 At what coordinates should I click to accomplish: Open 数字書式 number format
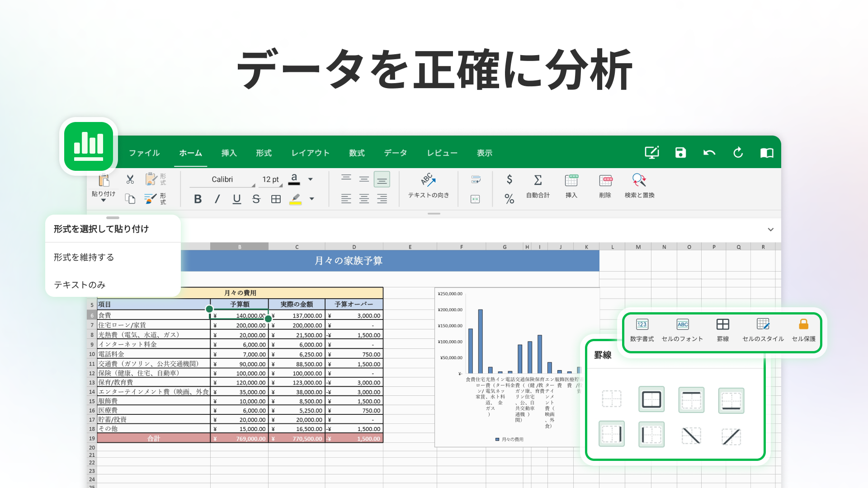pyautogui.click(x=642, y=330)
